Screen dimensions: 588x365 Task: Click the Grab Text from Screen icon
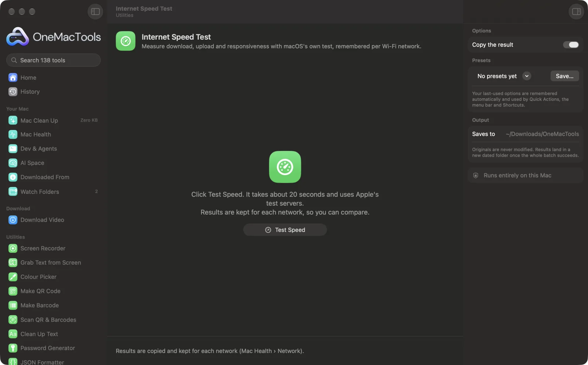pyautogui.click(x=13, y=263)
